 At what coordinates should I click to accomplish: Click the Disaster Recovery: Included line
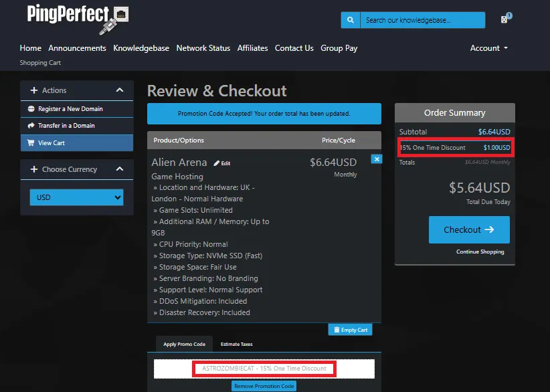[x=201, y=312]
